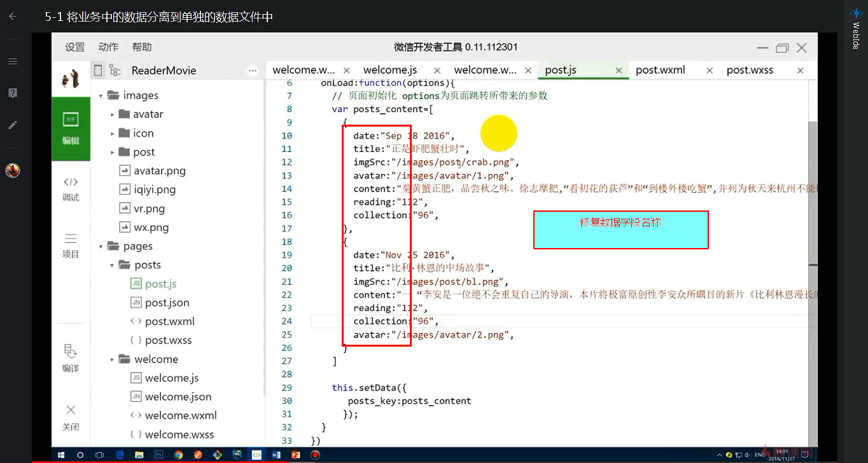Open PowerPoint from the taskbar

coord(295,455)
